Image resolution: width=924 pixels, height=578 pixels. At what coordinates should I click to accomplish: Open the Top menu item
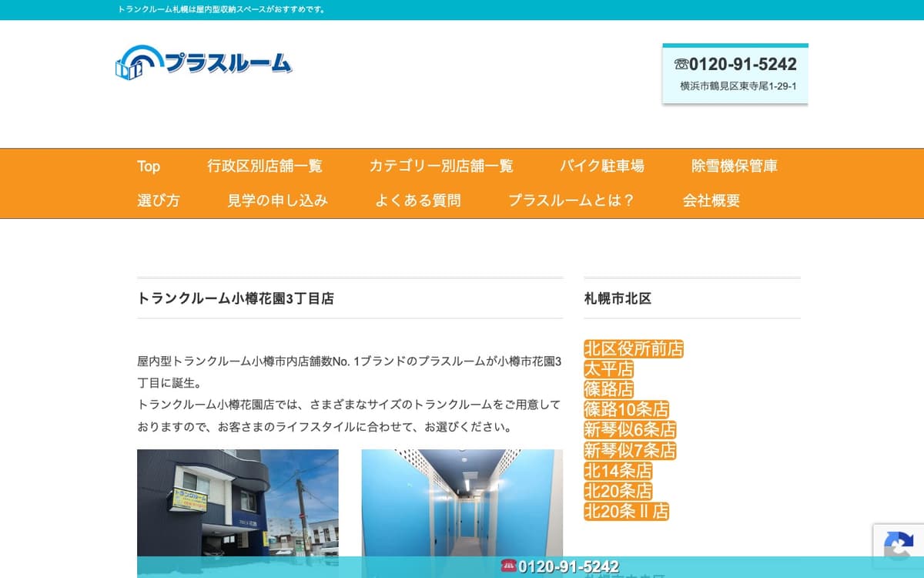click(149, 166)
